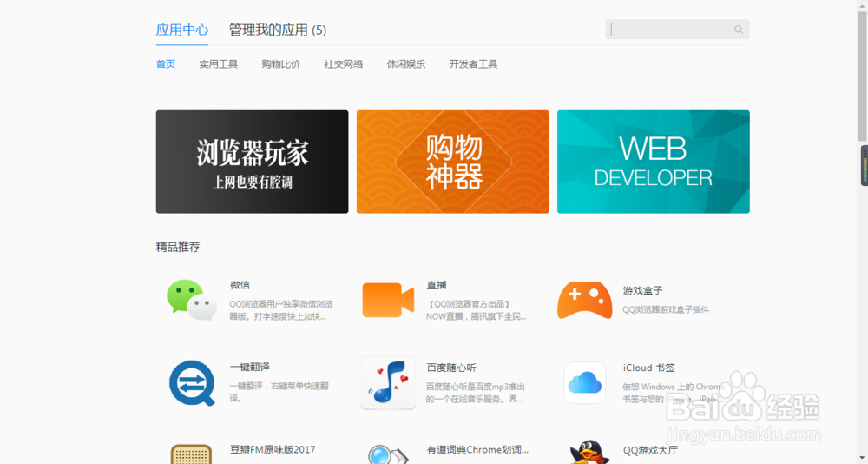Screen dimensions: 868x464
Task: Click the search magnifier icon
Action: [x=739, y=30]
